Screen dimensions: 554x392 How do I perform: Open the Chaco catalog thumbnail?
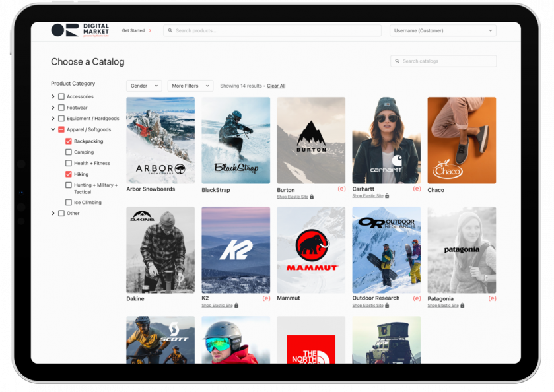pyautogui.click(x=462, y=140)
